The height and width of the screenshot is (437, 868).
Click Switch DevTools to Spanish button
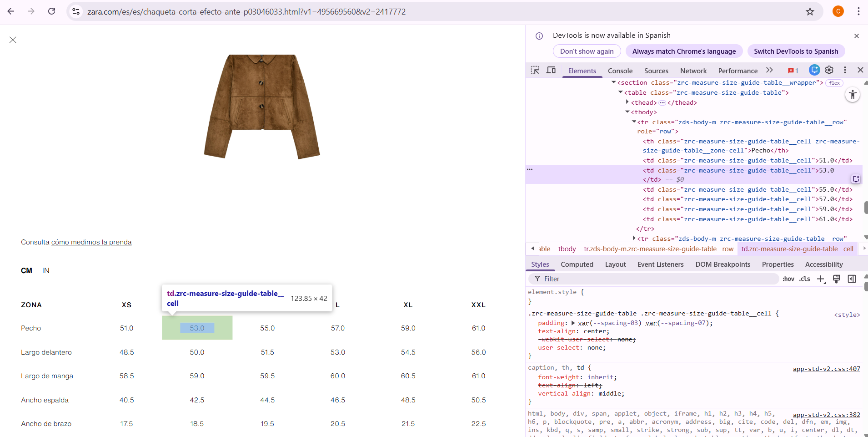tap(796, 51)
